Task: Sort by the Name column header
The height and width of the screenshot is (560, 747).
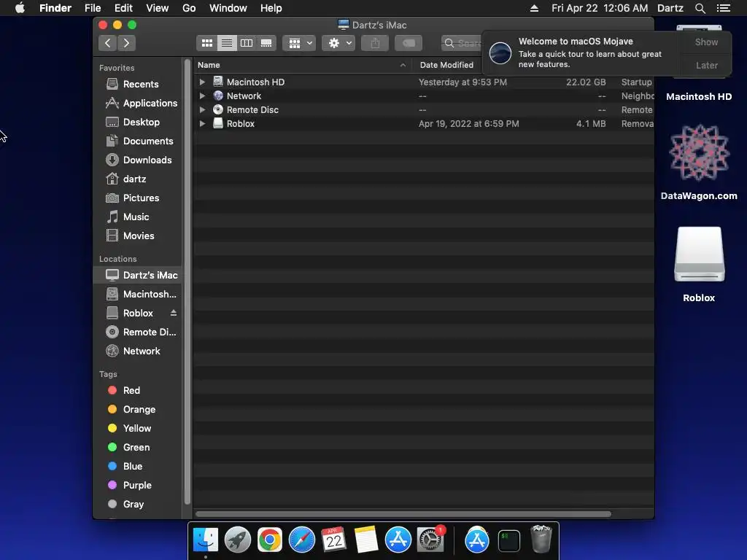Action: pyautogui.click(x=303, y=65)
